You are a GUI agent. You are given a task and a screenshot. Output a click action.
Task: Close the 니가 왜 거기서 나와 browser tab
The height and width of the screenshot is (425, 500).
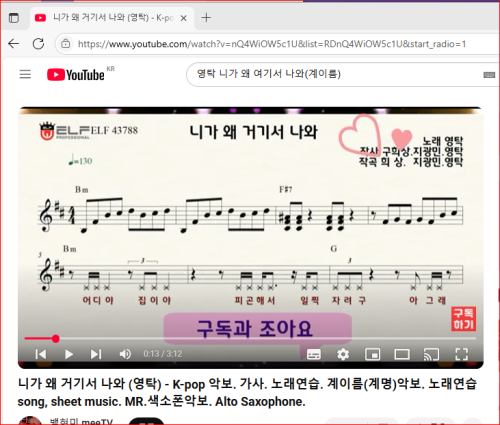coord(183,18)
